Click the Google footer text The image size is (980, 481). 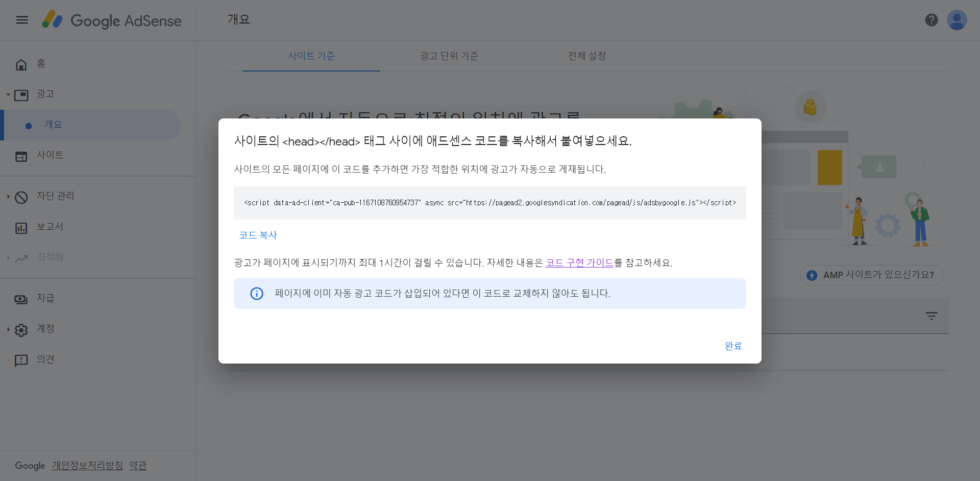30,466
